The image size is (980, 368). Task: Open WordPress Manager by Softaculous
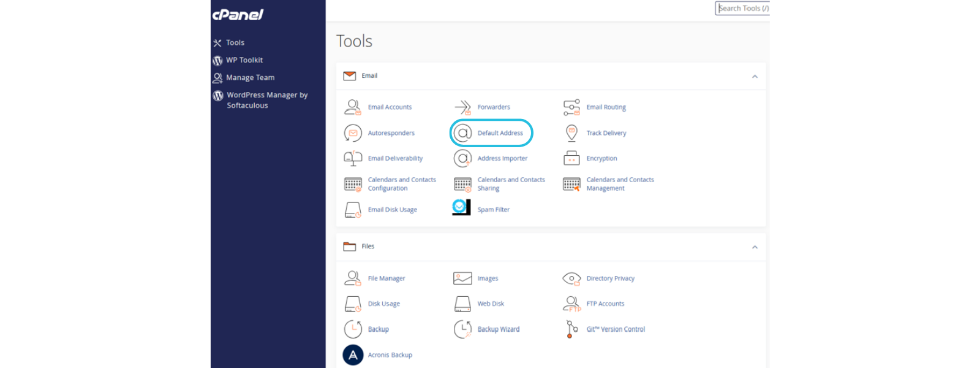pyautogui.click(x=260, y=100)
